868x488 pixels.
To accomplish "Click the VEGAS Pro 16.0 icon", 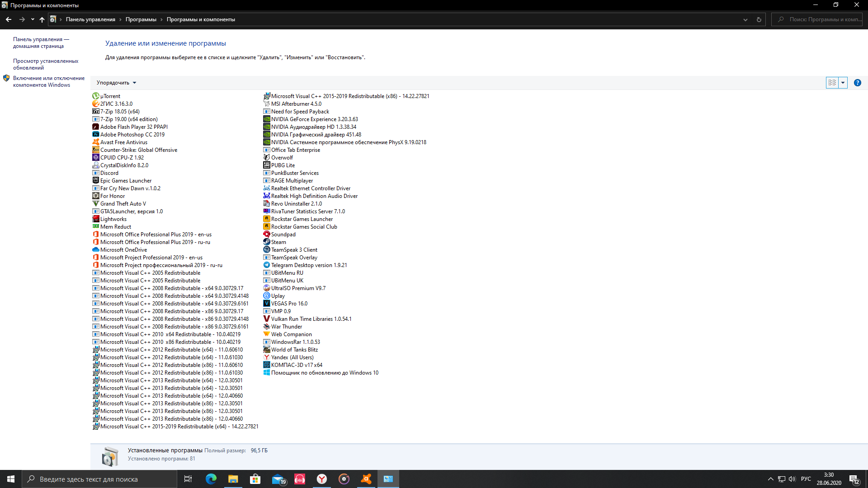I will [x=266, y=304].
